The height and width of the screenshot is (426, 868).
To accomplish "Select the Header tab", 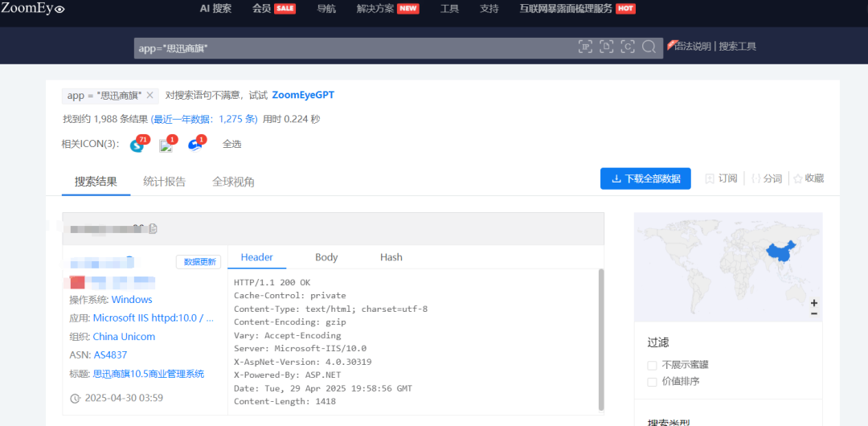I will tap(257, 257).
